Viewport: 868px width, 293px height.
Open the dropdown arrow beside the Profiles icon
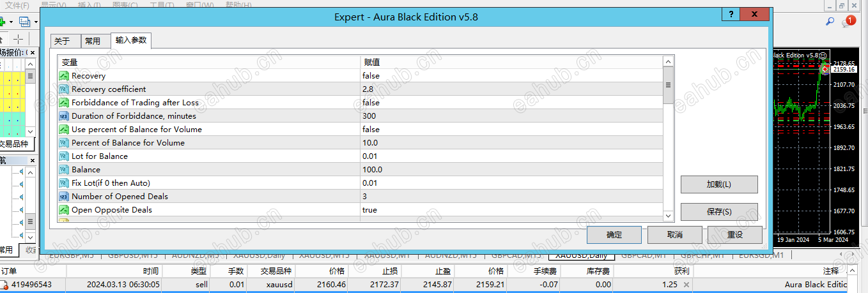[x=35, y=22]
